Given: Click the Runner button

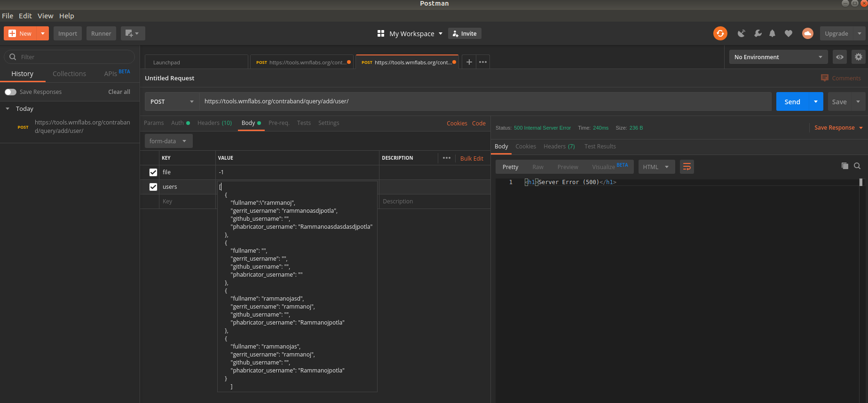Looking at the screenshot, I should [101, 33].
